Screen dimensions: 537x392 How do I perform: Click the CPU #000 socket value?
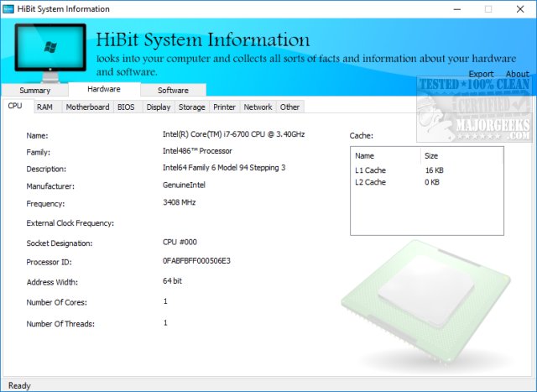[x=180, y=243]
